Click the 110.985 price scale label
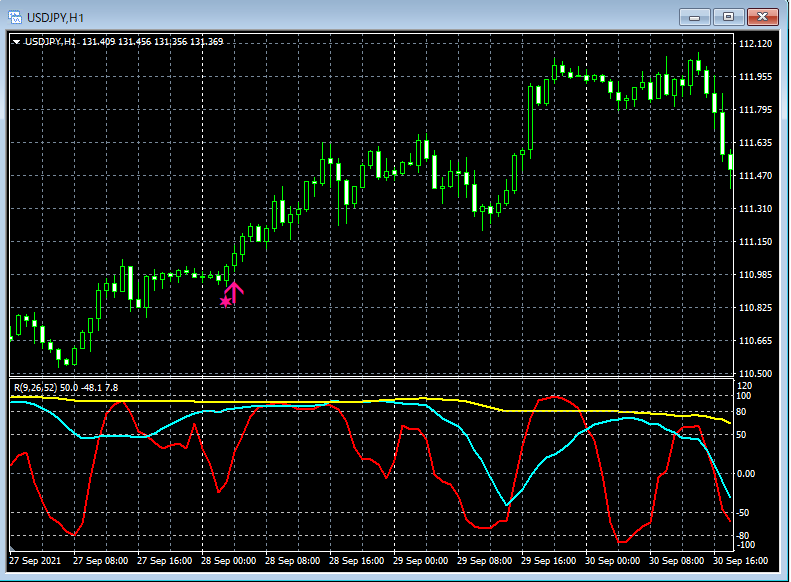This screenshot has height=582, width=791. point(756,275)
